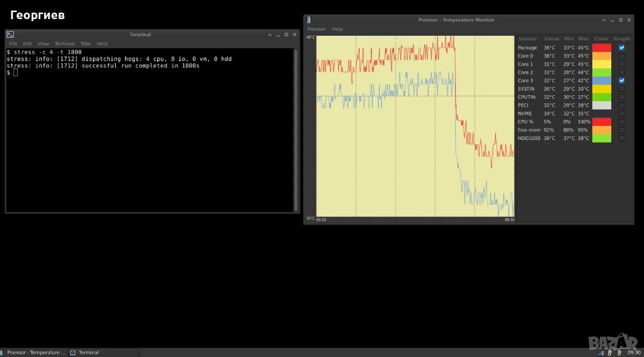The width and height of the screenshot is (644, 357).
Task: Click the Psensor taskbar button
Action: pyautogui.click(x=34, y=352)
